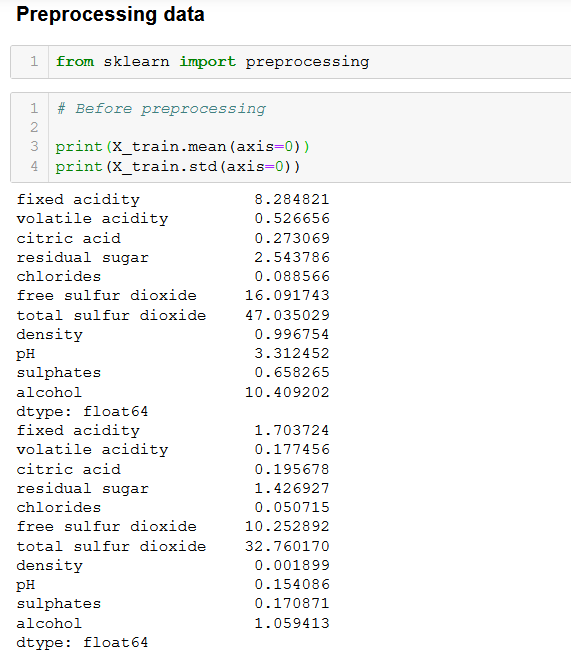Click the '# Before preprocessing' comment line

pyautogui.click(x=161, y=109)
